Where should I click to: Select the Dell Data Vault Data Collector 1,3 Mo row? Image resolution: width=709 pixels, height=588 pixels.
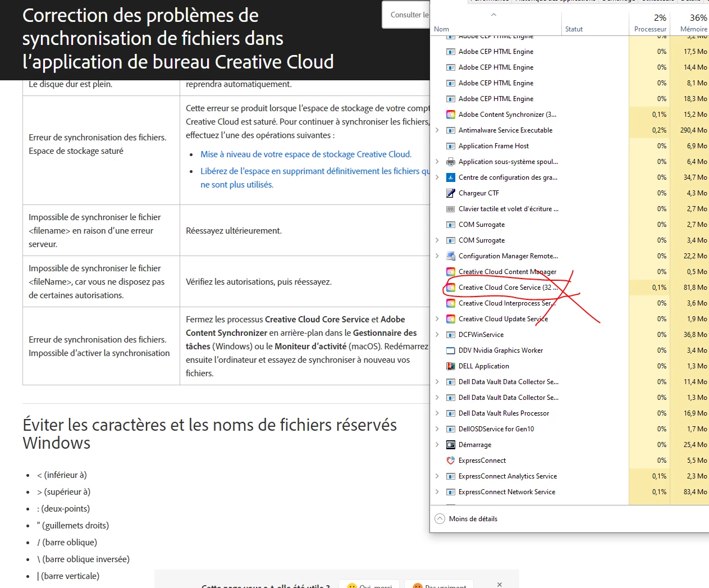pyautogui.click(x=569, y=398)
